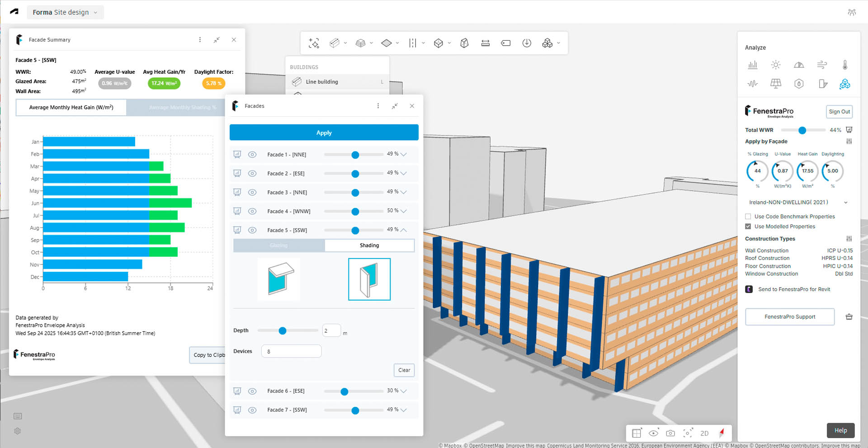Viewport: 868px width, 448px height.
Task: Switch to Average Monthly Shading % tab
Action: (183, 108)
